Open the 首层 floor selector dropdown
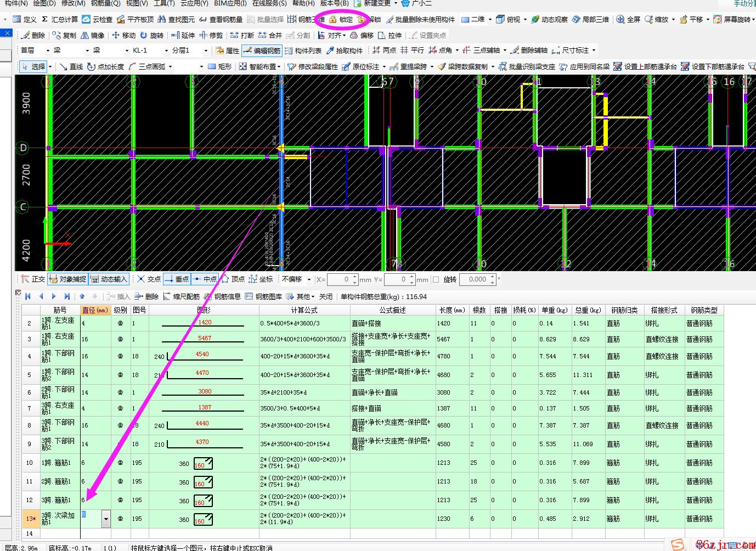The height and width of the screenshot is (551, 756). (x=48, y=50)
